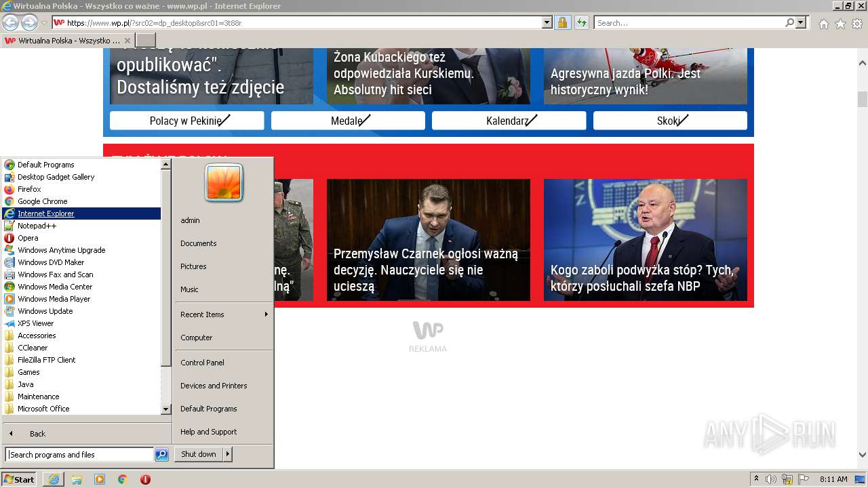Click the Shut down button

tap(199, 454)
